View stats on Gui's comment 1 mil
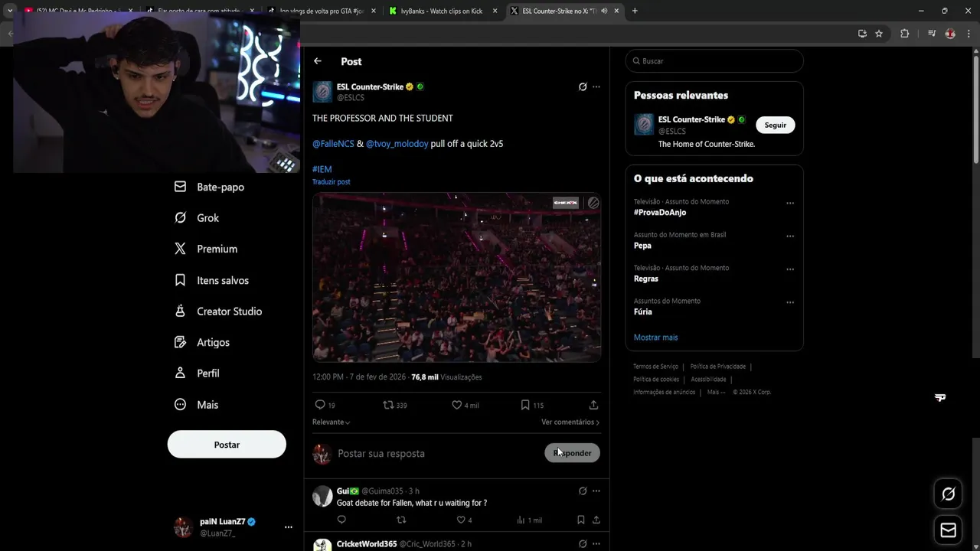 coord(529,520)
